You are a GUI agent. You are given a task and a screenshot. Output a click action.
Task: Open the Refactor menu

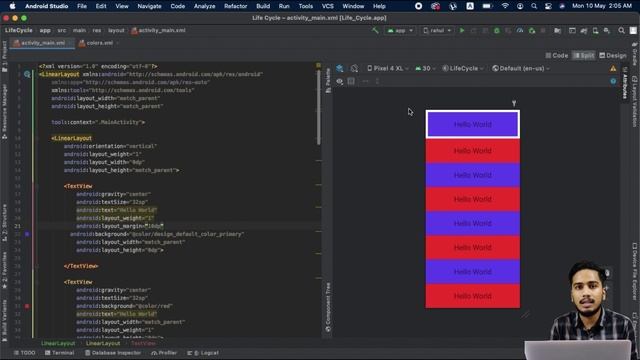point(236,6)
